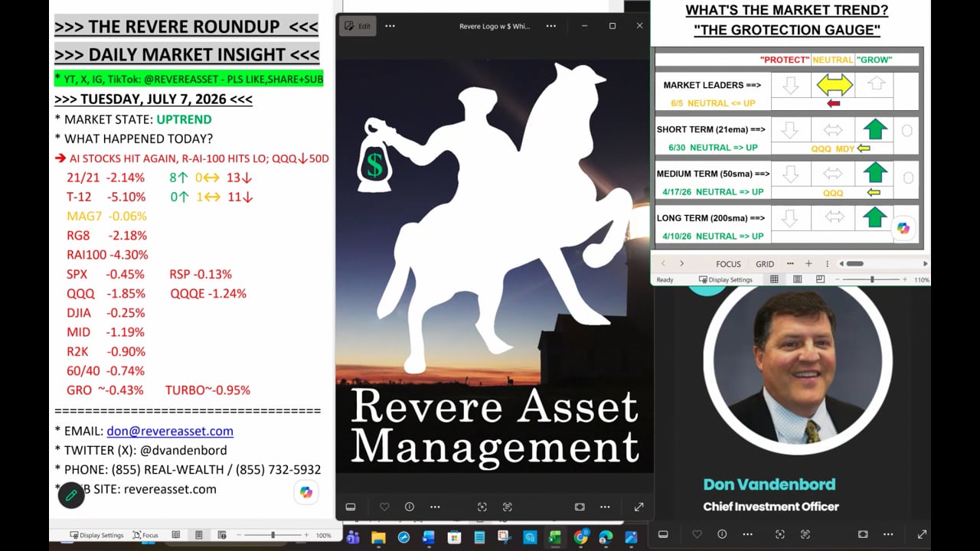Switch Excel to Normal view
Image resolution: width=980 pixels, height=551 pixels.
pyautogui.click(x=774, y=280)
